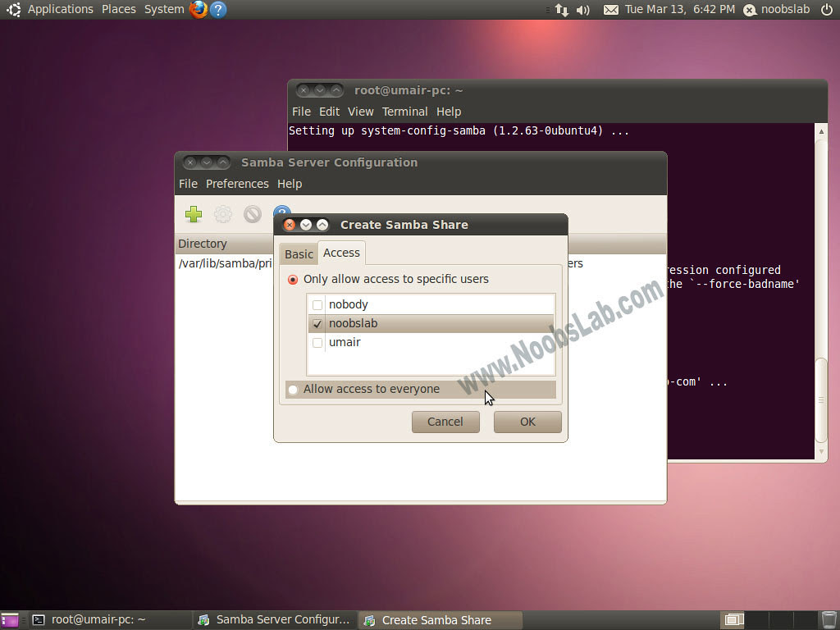
Task: Select the nobody user row name
Action: (348, 305)
